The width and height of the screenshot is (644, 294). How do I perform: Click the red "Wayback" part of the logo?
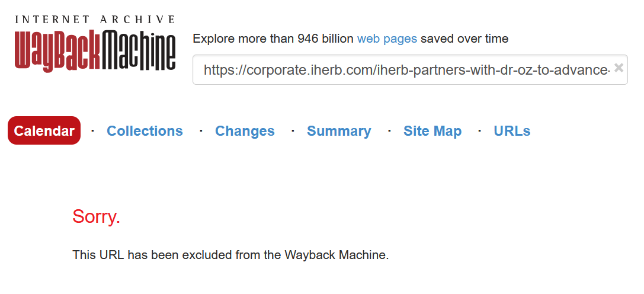[57, 51]
